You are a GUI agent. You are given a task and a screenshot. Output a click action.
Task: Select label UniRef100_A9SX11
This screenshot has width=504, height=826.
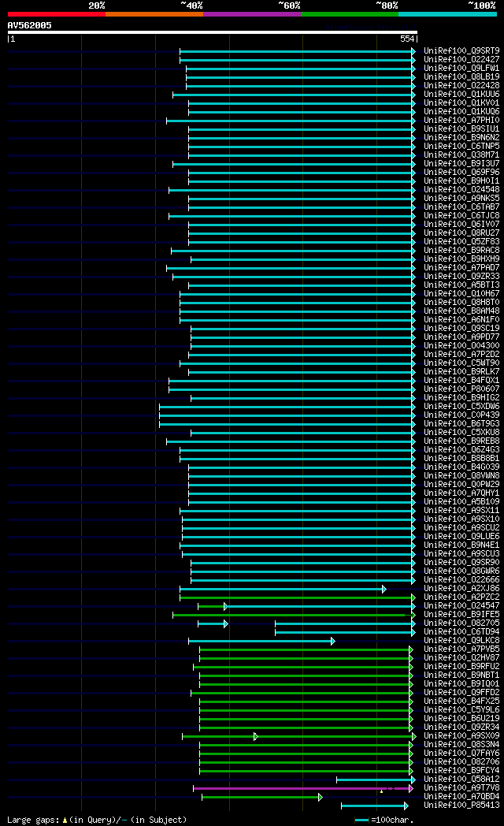[461, 511]
